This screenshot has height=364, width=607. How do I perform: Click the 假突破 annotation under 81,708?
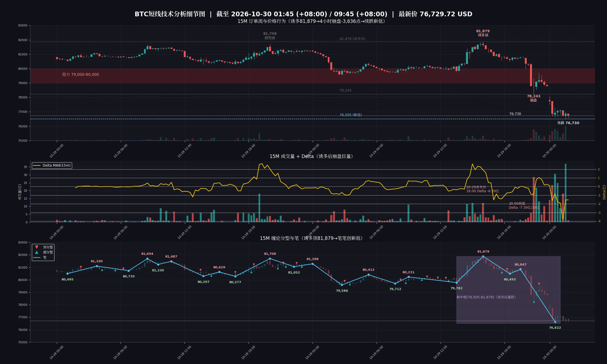pyautogui.click(x=270, y=38)
